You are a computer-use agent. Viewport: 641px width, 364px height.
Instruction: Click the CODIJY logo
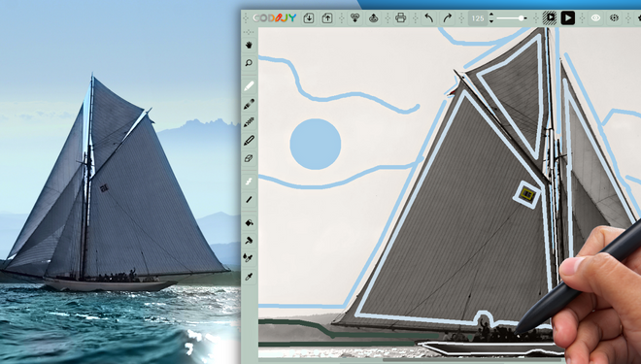274,18
